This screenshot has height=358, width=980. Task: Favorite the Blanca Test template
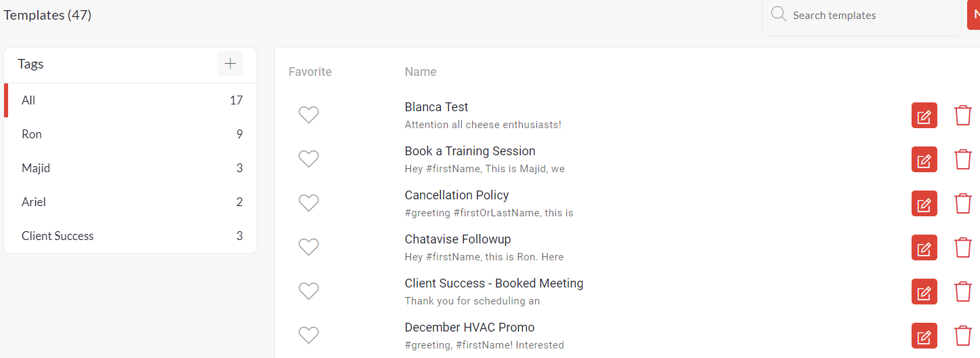(309, 115)
